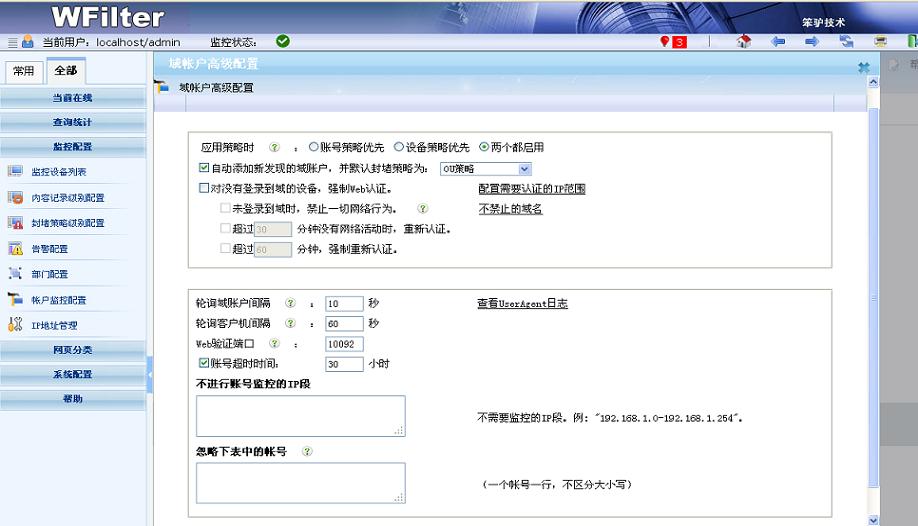Image resolution: width=918 pixels, height=526 pixels.
Task: Open IP地址管理 in the sidebar
Action: tap(53, 325)
